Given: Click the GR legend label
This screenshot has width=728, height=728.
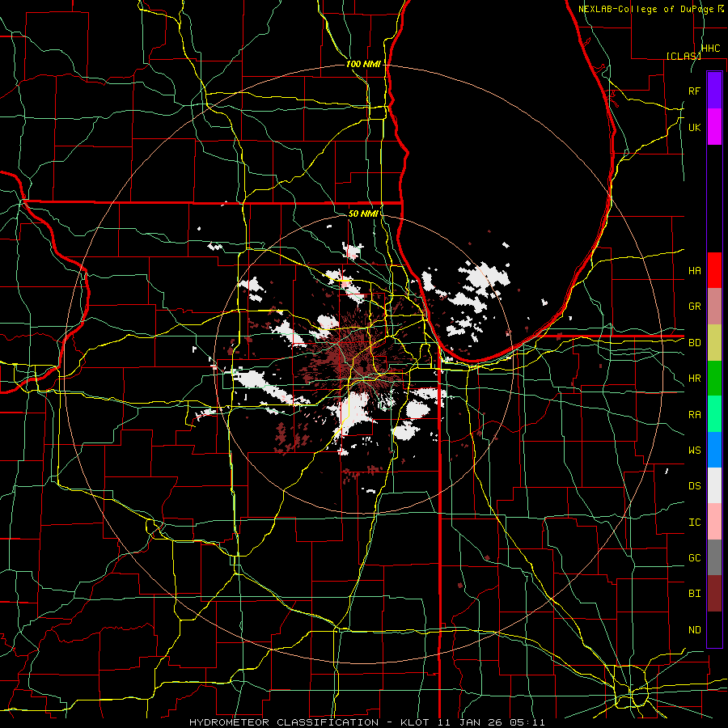Looking at the screenshot, I should tap(694, 307).
